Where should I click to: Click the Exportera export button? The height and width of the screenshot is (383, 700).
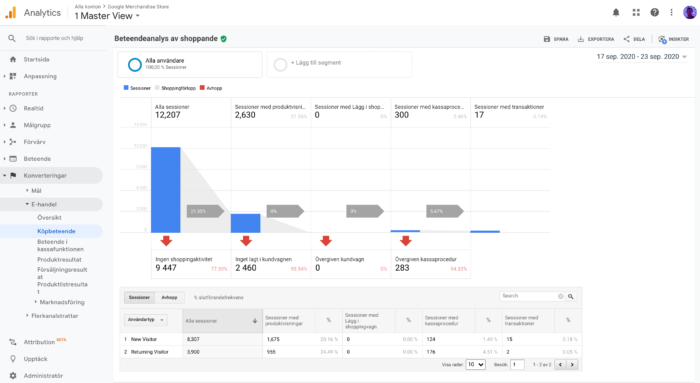(x=596, y=39)
